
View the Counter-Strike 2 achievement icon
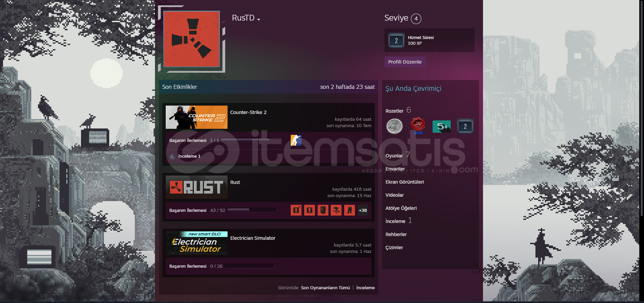(296, 140)
